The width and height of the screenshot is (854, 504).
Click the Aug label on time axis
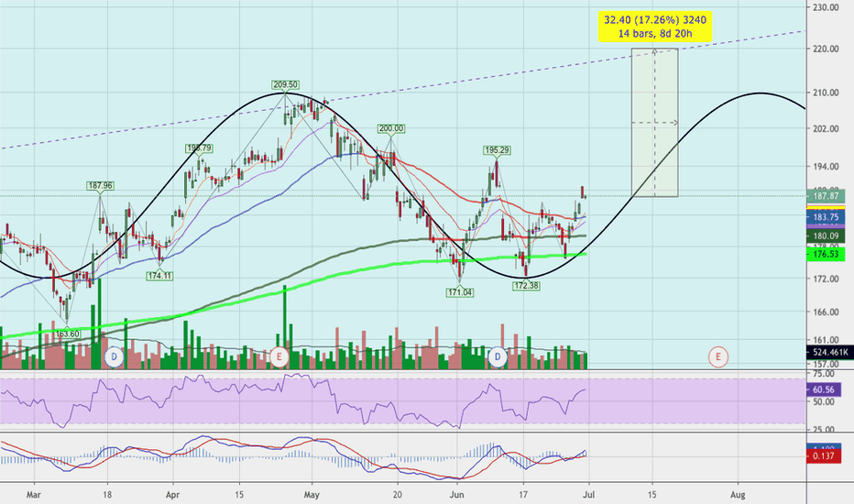[x=738, y=495]
